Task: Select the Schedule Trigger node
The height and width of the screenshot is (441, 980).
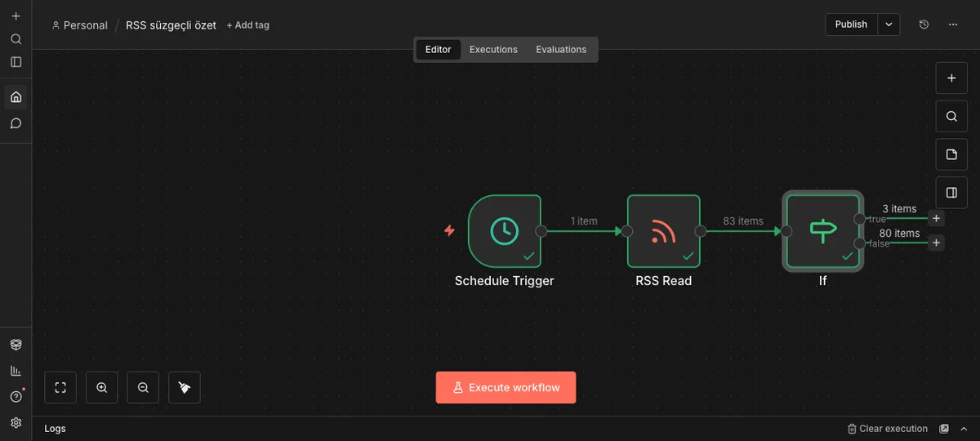Action: point(505,231)
